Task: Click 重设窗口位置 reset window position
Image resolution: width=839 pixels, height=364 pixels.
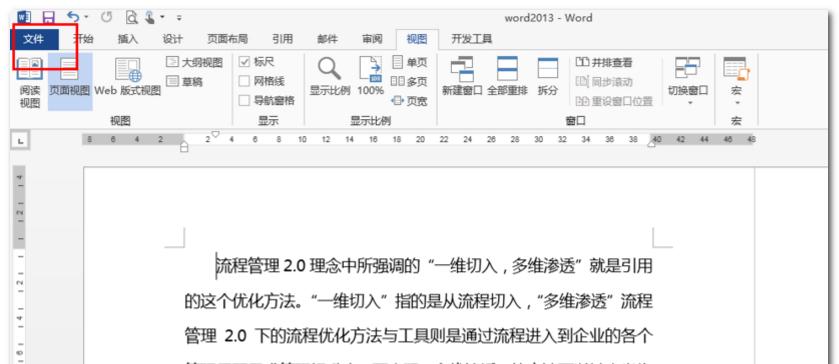Action: coord(614,101)
